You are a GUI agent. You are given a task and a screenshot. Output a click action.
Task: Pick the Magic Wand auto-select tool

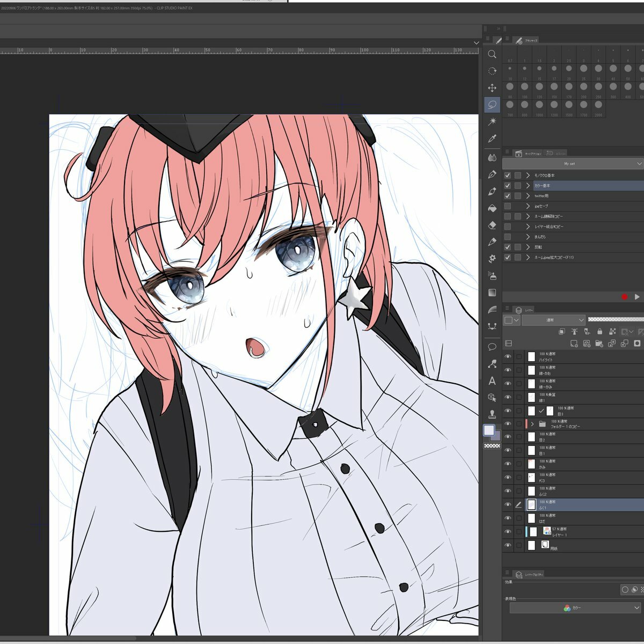click(492, 122)
